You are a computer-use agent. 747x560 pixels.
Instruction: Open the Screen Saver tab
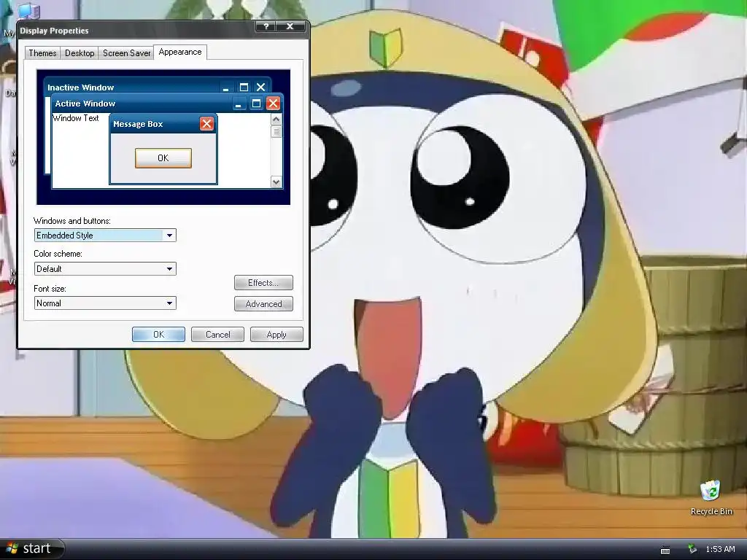(127, 52)
